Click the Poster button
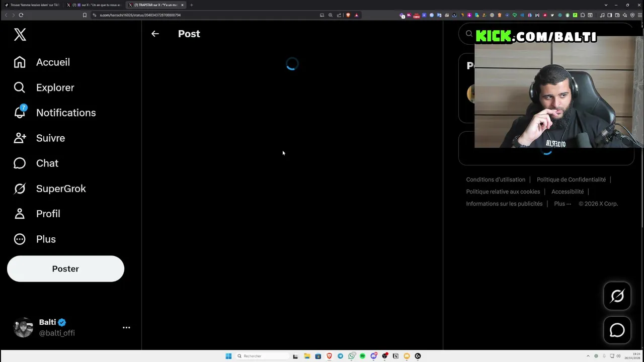The height and width of the screenshot is (362, 644). [x=65, y=269]
